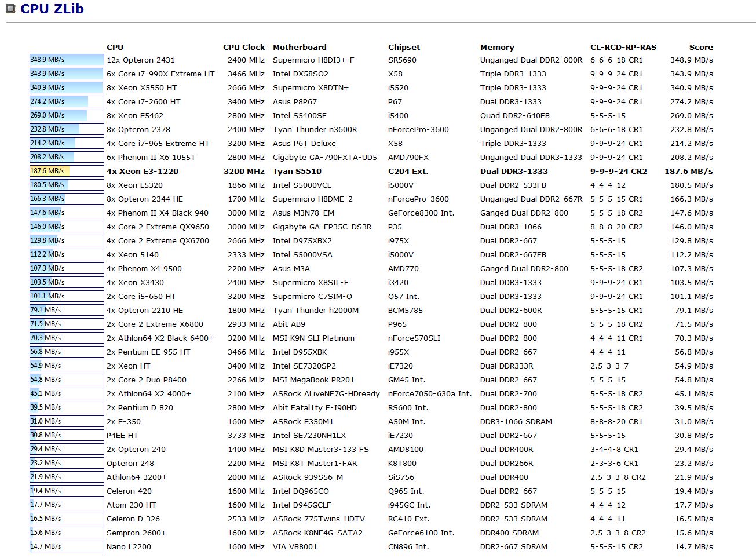The width and height of the screenshot is (756, 558).
Task: Click 2x Athlon64 X2 4000+
Action: pos(149,393)
